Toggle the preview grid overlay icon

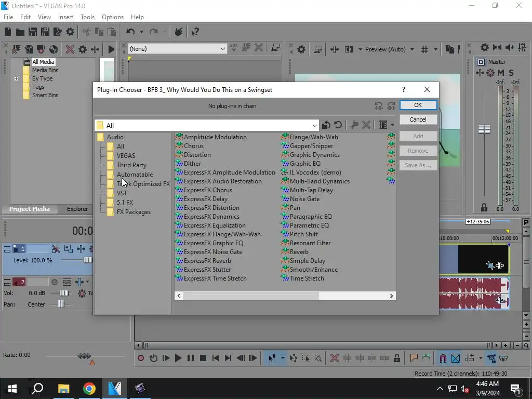point(424,49)
